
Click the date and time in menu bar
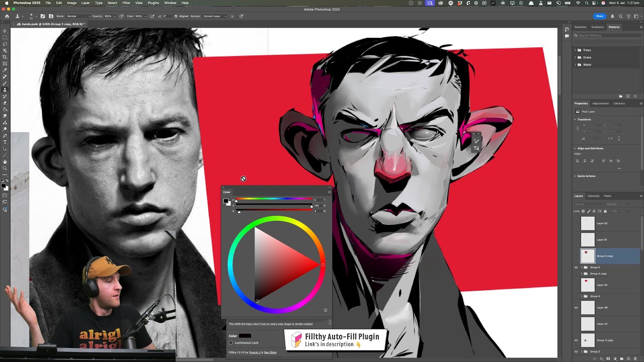[624, 3]
